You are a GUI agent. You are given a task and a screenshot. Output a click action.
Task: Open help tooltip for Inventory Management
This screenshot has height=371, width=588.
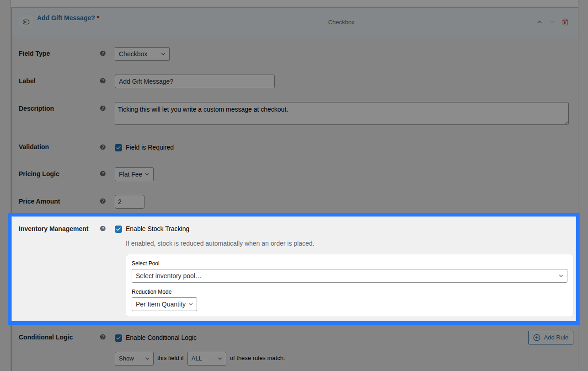(103, 229)
